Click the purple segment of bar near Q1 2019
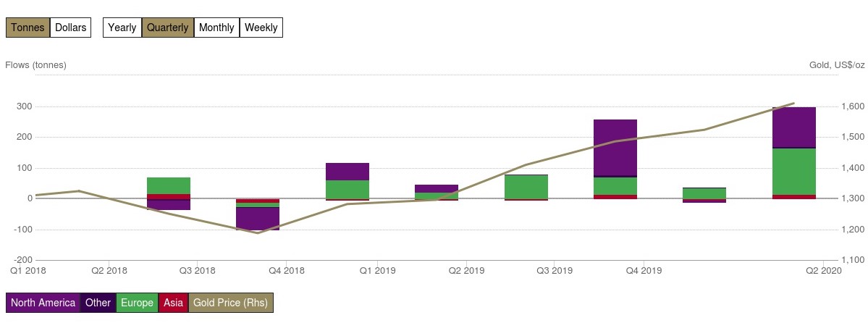The height and width of the screenshot is (323, 868). [347, 172]
